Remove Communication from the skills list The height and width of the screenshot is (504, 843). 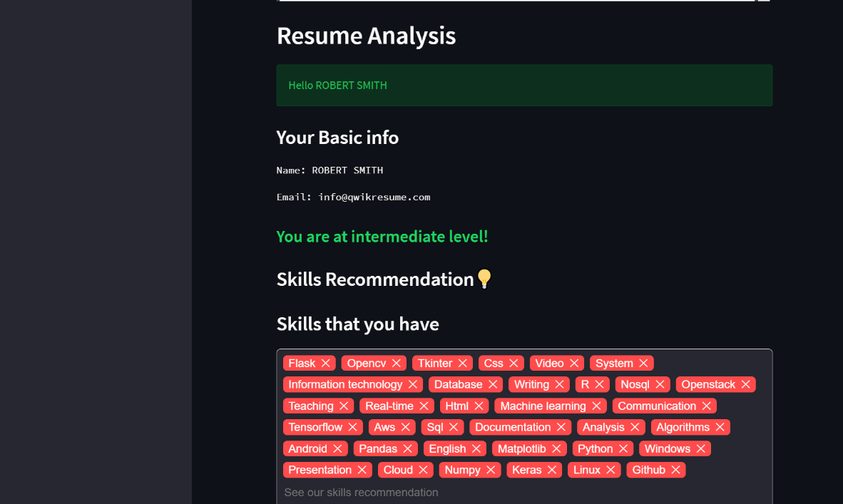(x=705, y=406)
